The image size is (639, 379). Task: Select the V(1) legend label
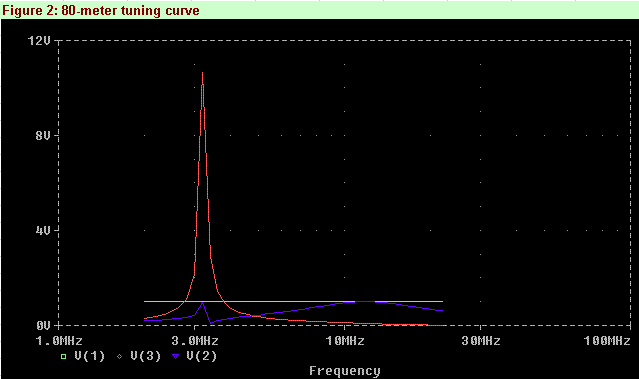pos(90,356)
